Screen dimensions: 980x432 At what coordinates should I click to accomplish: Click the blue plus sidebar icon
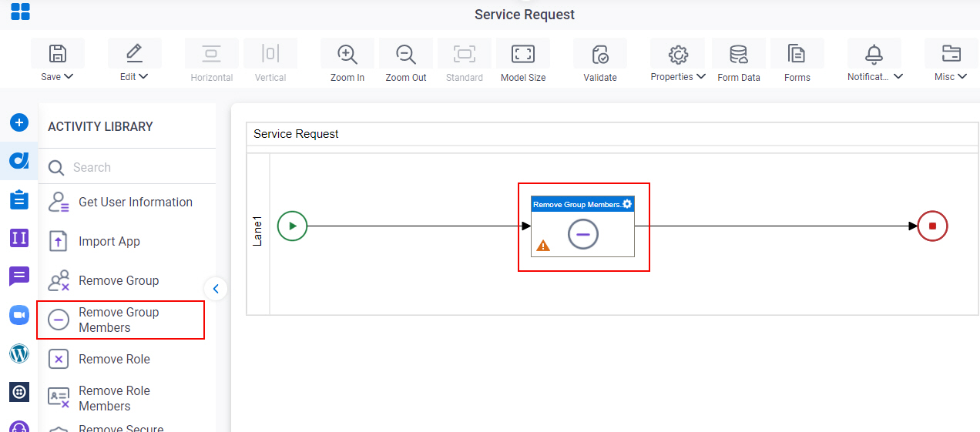19,122
